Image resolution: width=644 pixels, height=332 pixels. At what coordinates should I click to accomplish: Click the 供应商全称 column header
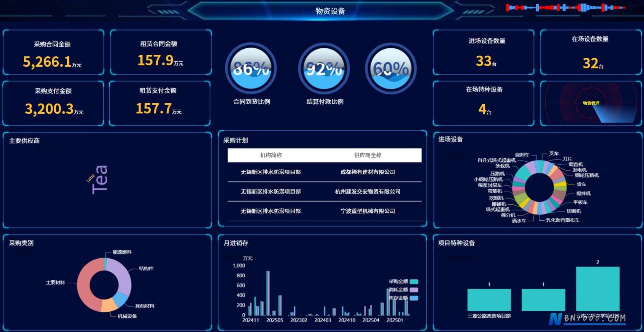368,155
